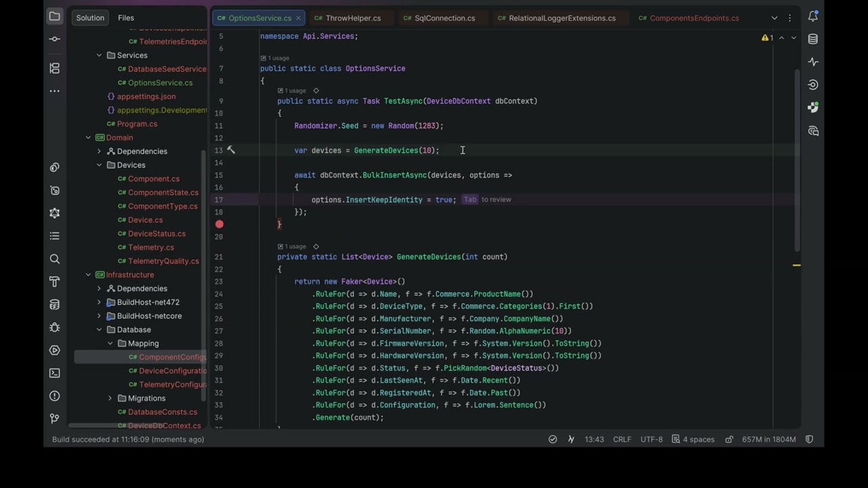Image resolution: width=868 pixels, height=488 pixels.
Task: Open ComponentState.cs in solution tree
Action: tap(163, 192)
